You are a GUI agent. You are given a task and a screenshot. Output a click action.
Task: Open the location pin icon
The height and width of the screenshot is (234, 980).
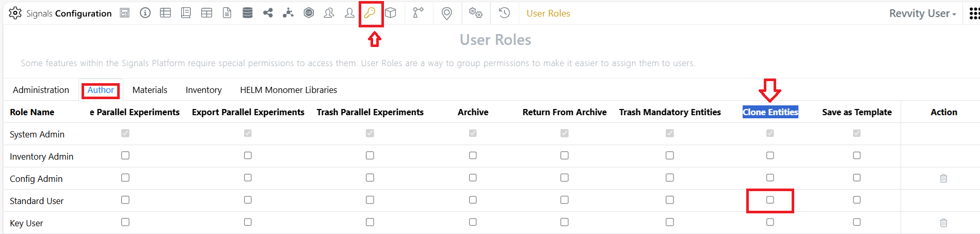[x=447, y=13]
